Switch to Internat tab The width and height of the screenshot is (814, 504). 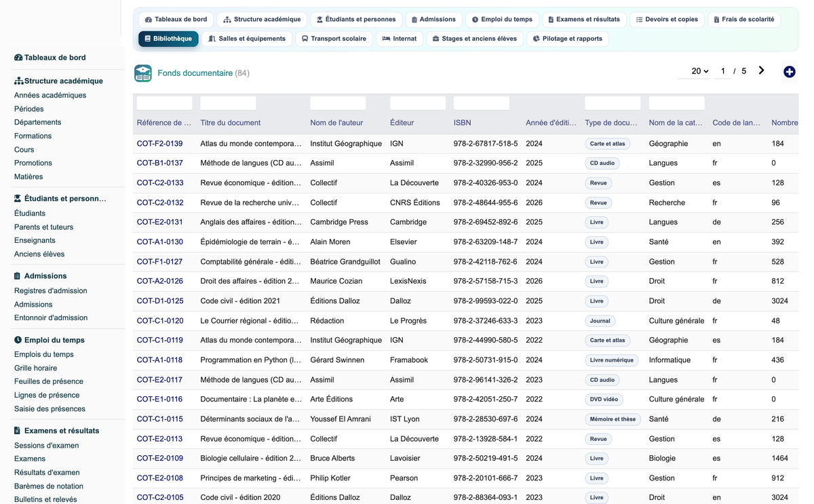coord(400,39)
